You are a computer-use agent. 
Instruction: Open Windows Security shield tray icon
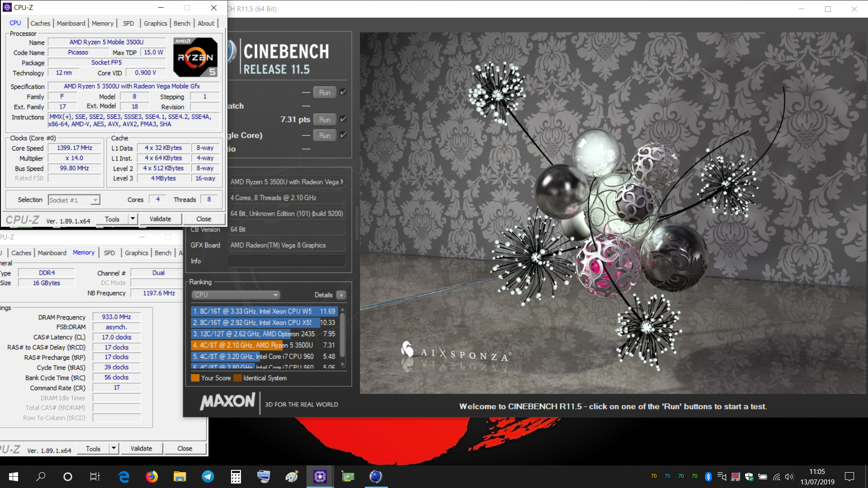click(x=749, y=477)
